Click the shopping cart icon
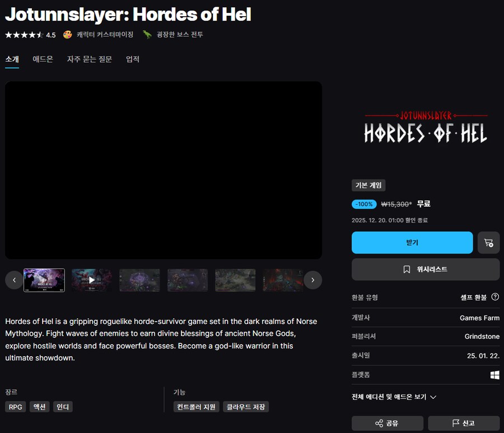 click(488, 243)
